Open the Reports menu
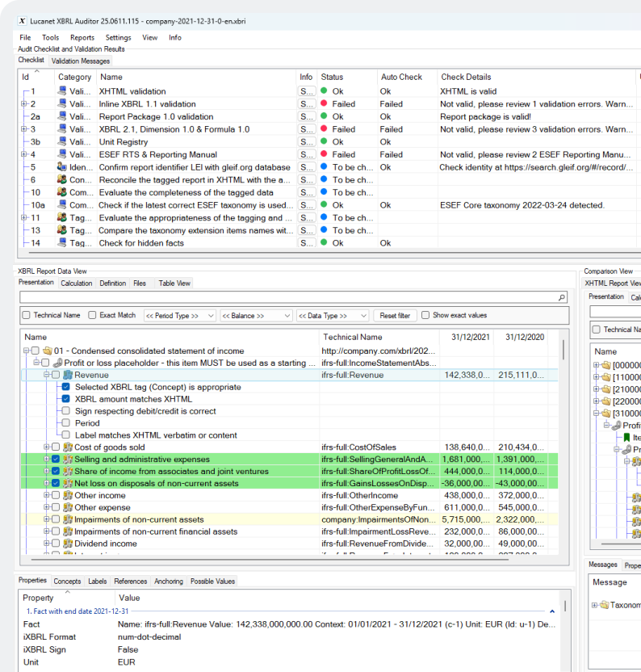The width and height of the screenshot is (641, 672). (82, 37)
